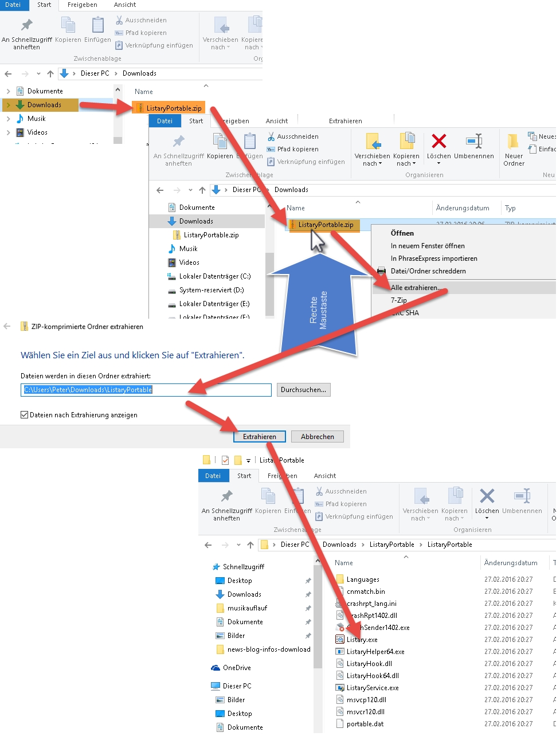
Task: Go back in the ZIP extraction dialog
Action: point(7,326)
